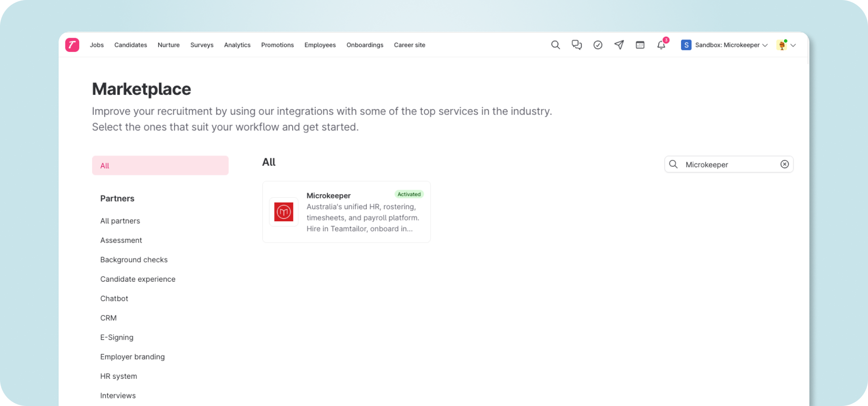Image resolution: width=868 pixels, height=406 pixels.
Task: Open the Promotions section
Action: coord(277,45)
